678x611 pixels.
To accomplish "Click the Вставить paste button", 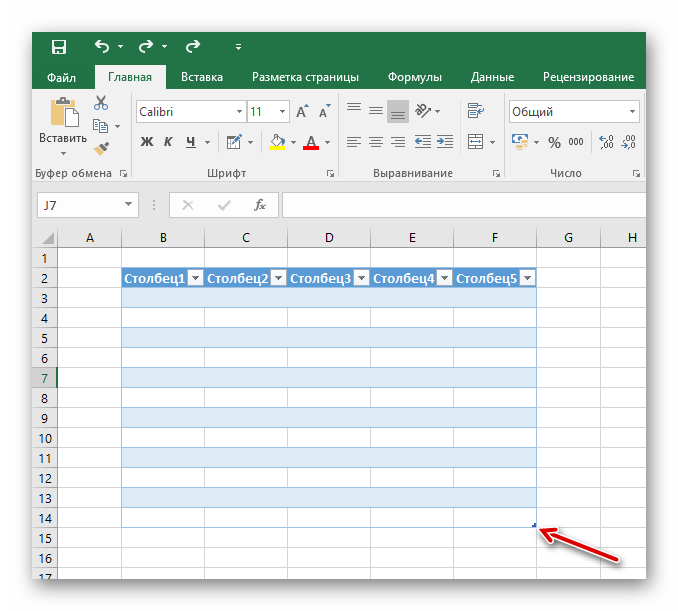I will (x=63, y=121).
